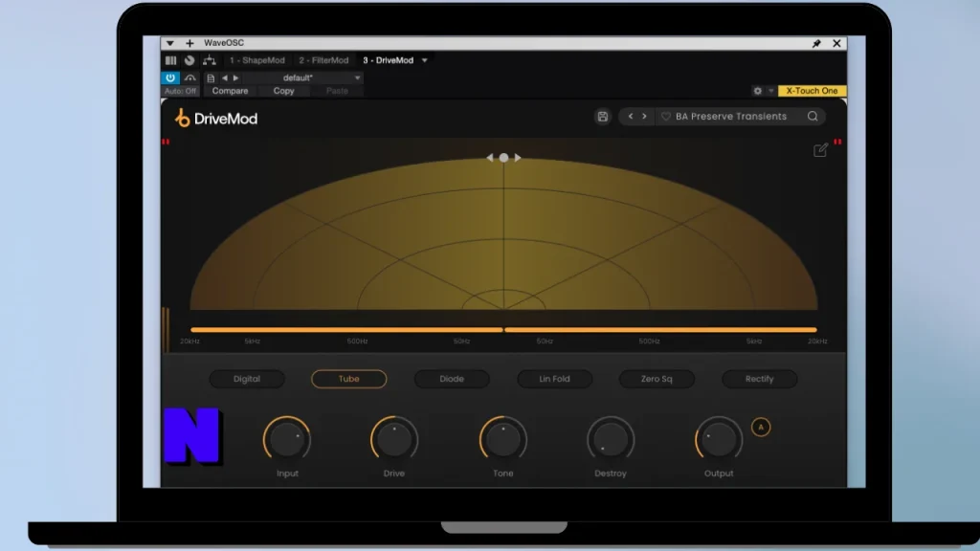The width and height of the screenshot is (980, 551).
Task: Click the Paste button
Action: (x=337, y=91)
